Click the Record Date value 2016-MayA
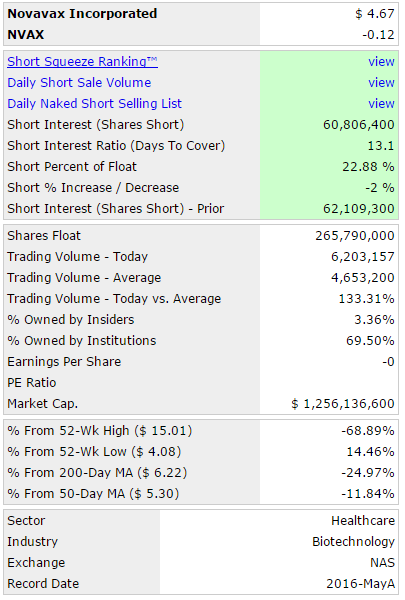Screen dimensions: 405x600 point(360,584)
